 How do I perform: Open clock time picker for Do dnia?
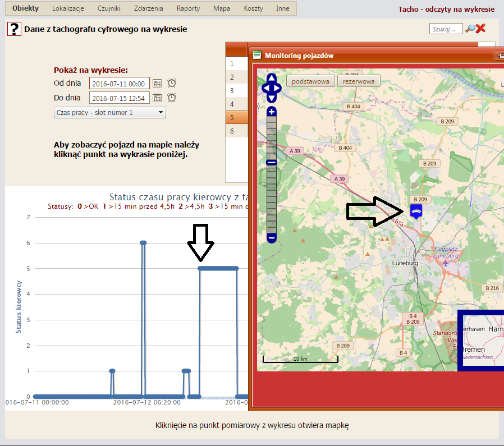[172, 98]
